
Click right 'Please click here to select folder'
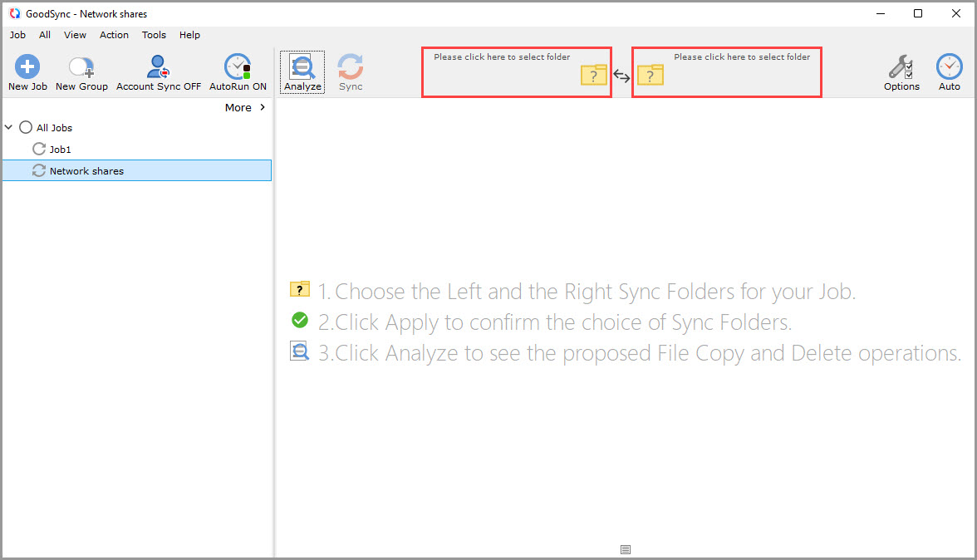743,56
